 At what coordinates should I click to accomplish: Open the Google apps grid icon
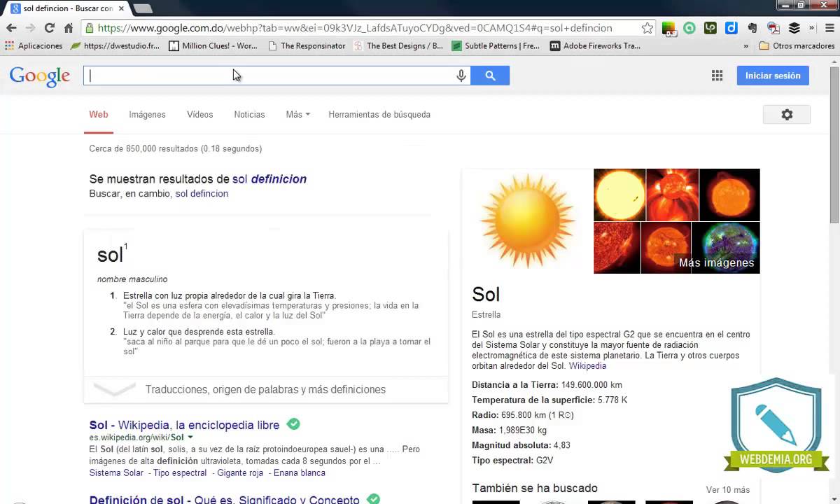[x=717, y=76]
